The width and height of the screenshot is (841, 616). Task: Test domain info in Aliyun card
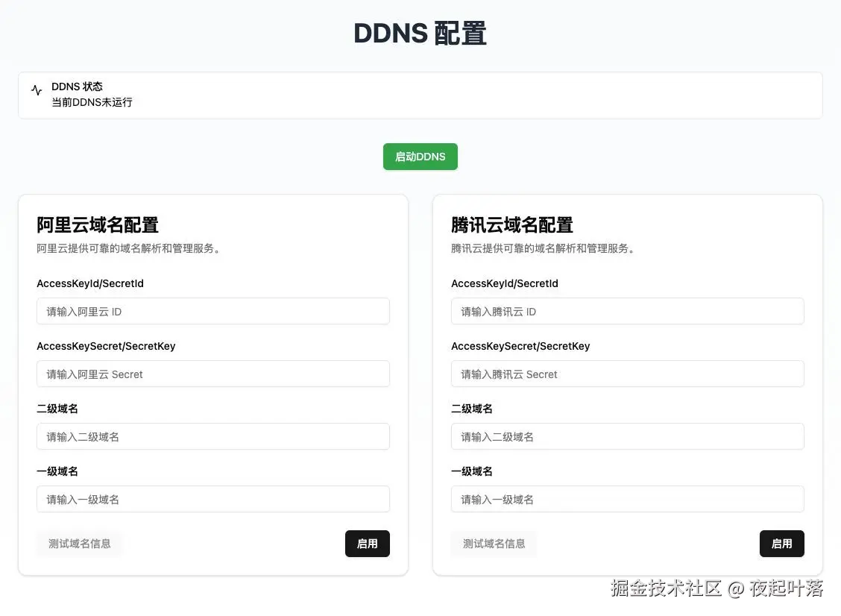point(79,544)
